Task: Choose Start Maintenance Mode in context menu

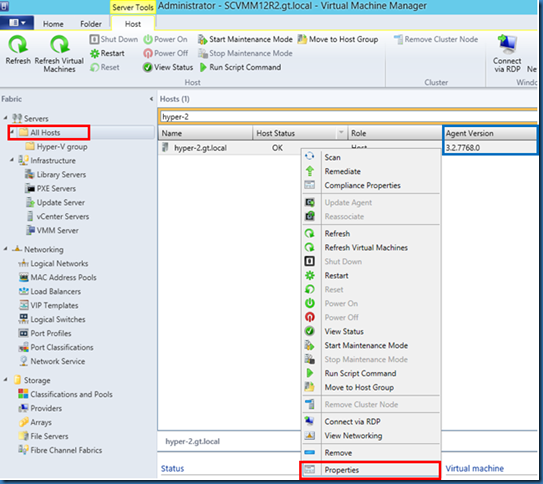Action: pyautogui.click(x=371, y=346)
